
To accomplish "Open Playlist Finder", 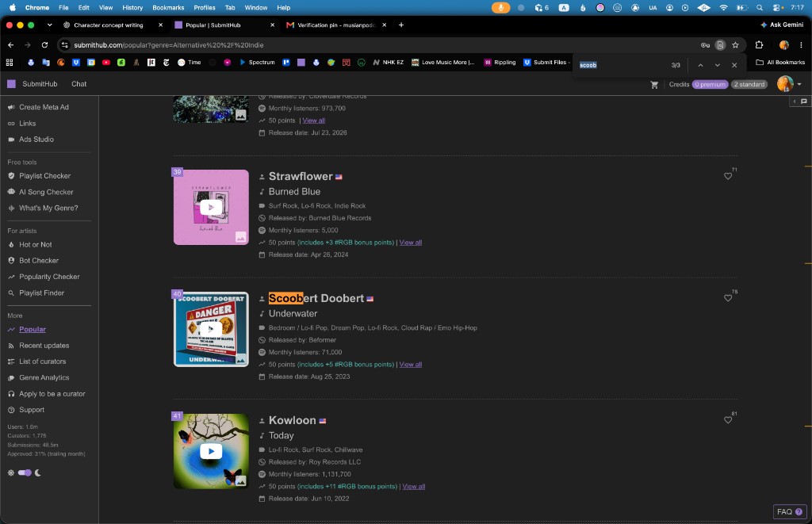I will coord(41,293).
